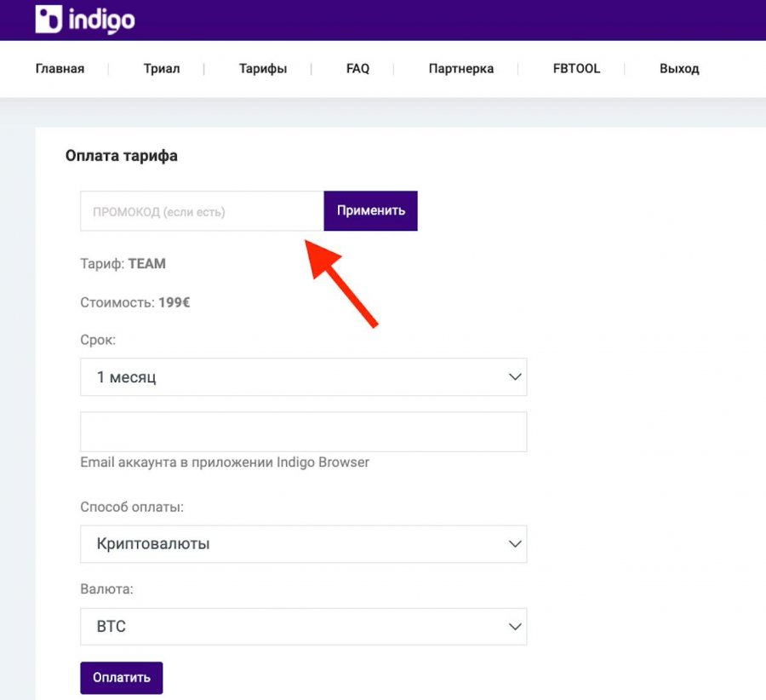
Task: Go to the Триал page
Action: (x=162, y=68)
